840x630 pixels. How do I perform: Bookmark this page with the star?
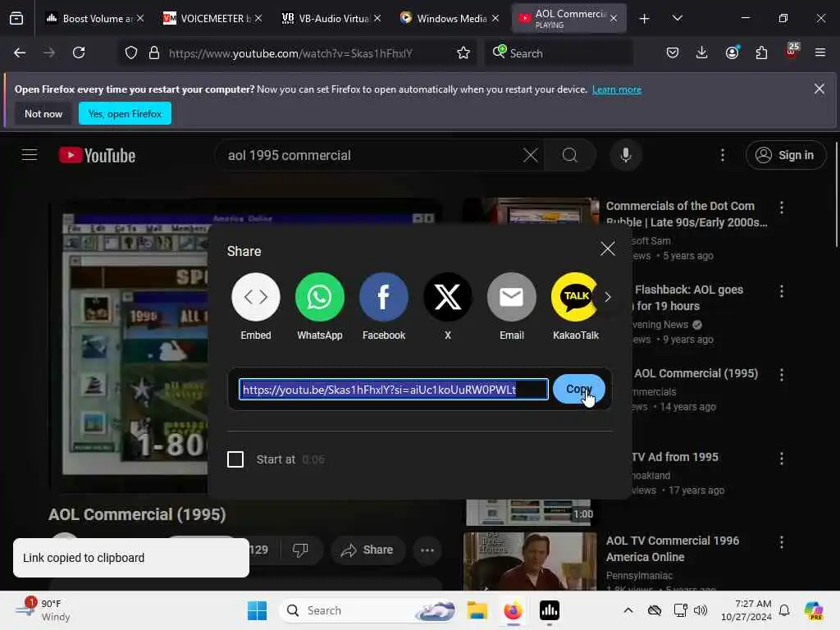463,52
